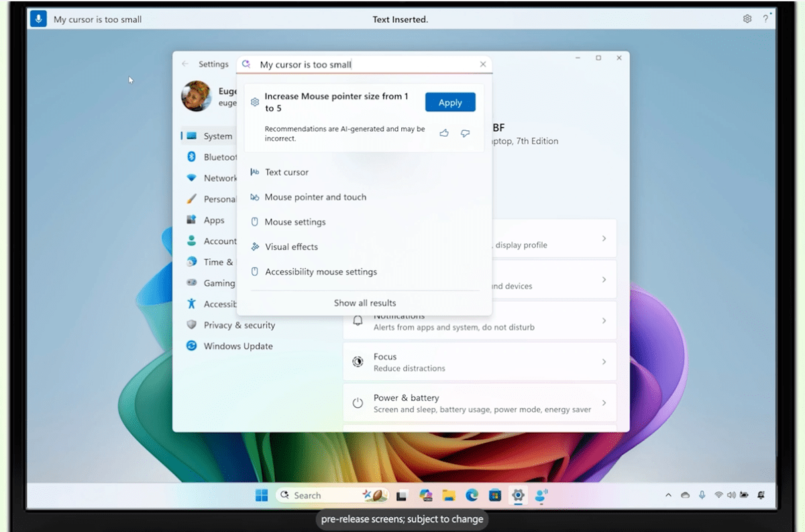Apply the mouse pointer size recommendation
Viewport: 805px width, 532px height.
coord(450,102)
